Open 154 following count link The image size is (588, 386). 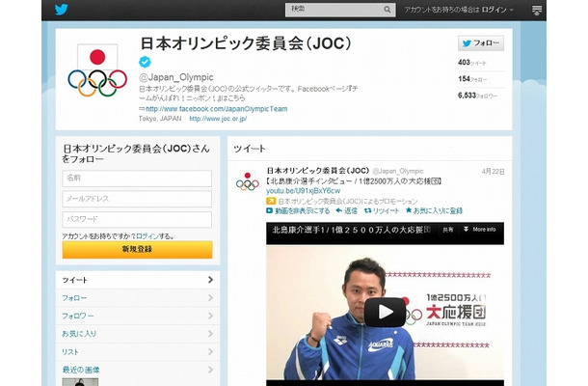[x=472, y=79]
